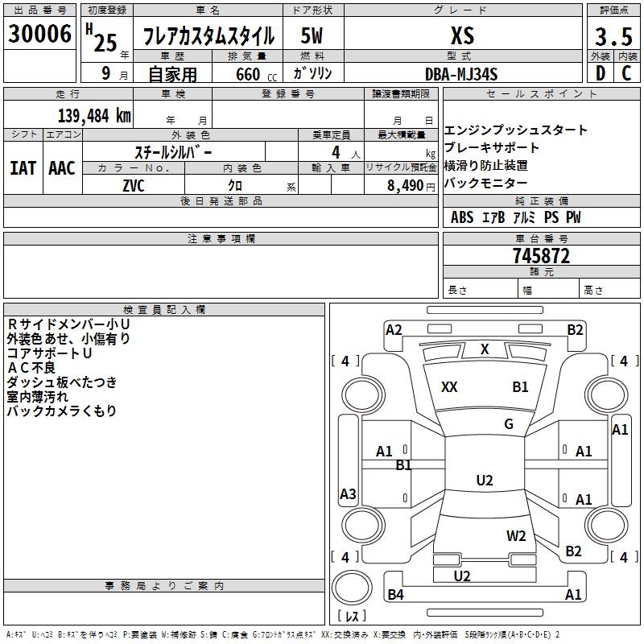The width and height of the screenshot is (644, 644).
Task: Click sales point バックモニター
Action: click(x=486, y=183)
